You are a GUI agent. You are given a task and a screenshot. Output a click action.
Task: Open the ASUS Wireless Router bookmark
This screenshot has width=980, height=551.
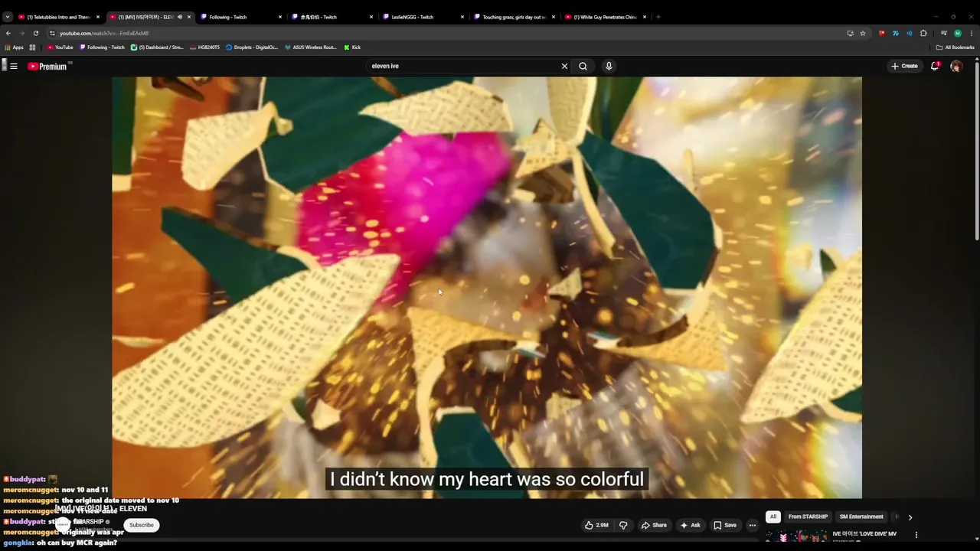point(310,47)
